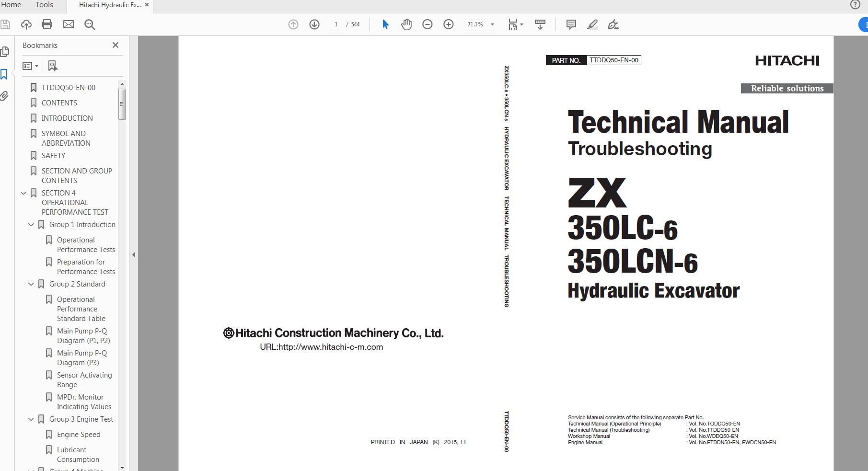Go to next page arrow
Image resolution: width=868 pixels, height=471 pixels.
pyautogui.click(x=314, y=24)
